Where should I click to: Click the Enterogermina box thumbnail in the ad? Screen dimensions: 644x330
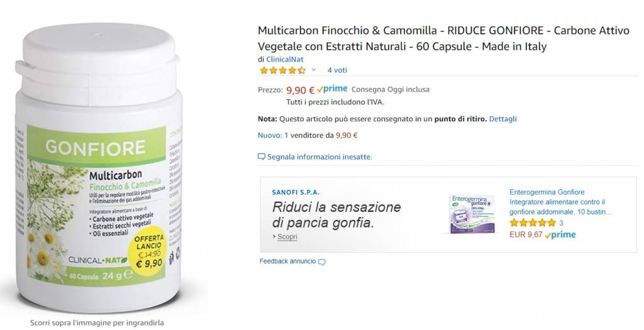(472, 214)
